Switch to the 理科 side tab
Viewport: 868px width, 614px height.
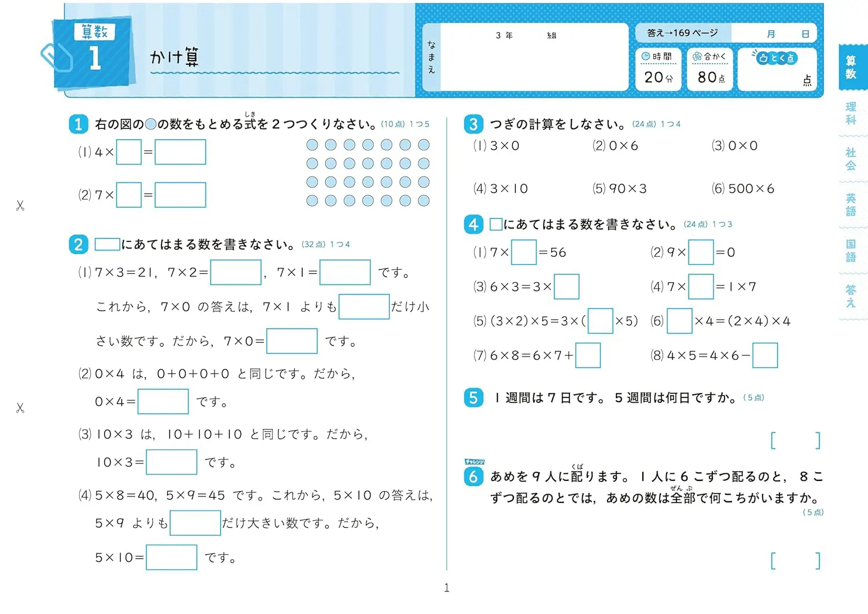[x=851, y=113]
